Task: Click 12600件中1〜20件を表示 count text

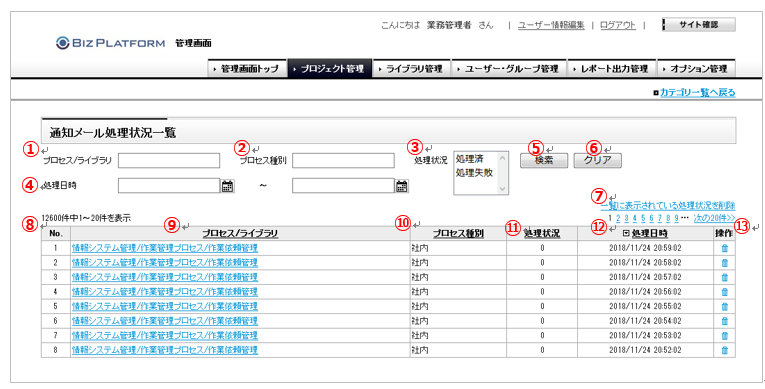Action: pos(86,218)
